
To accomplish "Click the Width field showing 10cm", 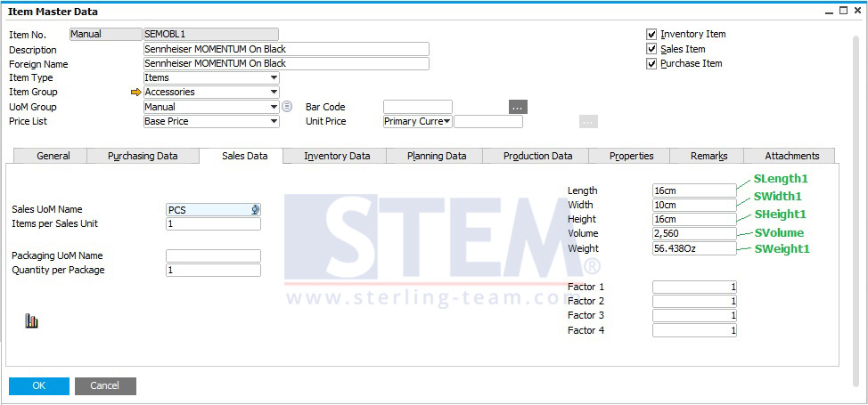I will [x=695, y=206].
